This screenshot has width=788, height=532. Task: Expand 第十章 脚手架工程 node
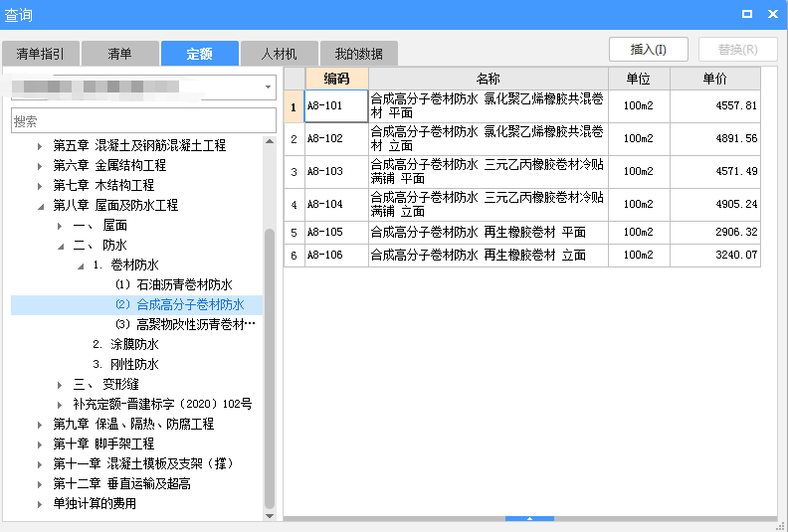[x=40, y=444]
